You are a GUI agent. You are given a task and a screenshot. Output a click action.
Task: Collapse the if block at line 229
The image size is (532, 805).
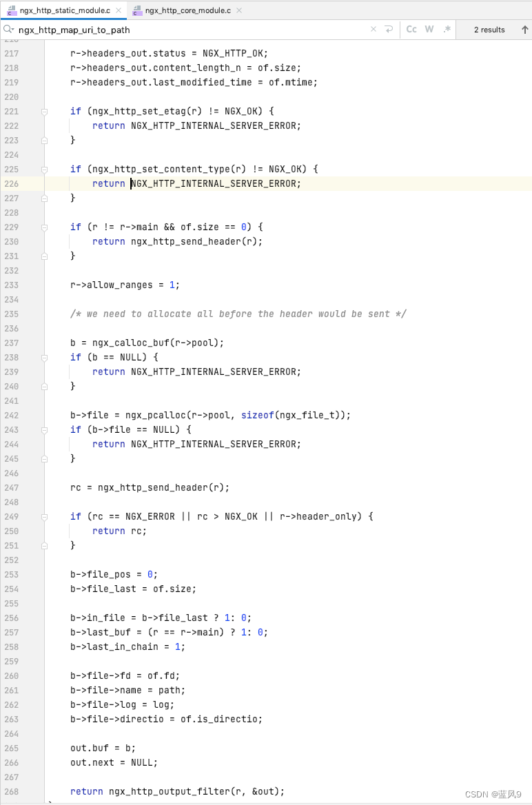[x=44, y=227]
